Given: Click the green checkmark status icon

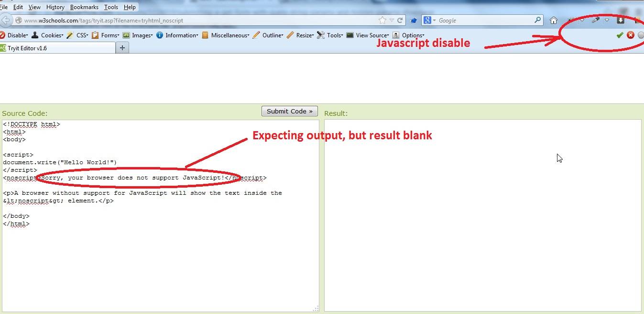Looking at the screenshot, I should pos(620,35).
